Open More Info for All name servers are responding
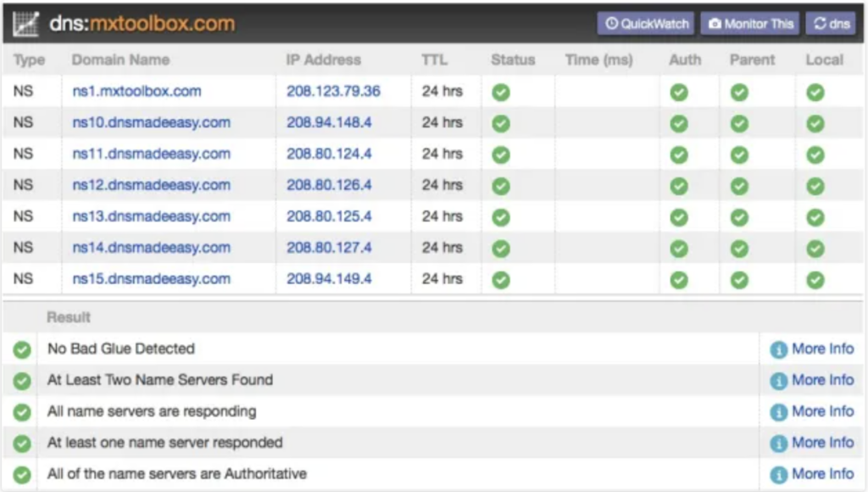868x492 pixels. point(812,411)
